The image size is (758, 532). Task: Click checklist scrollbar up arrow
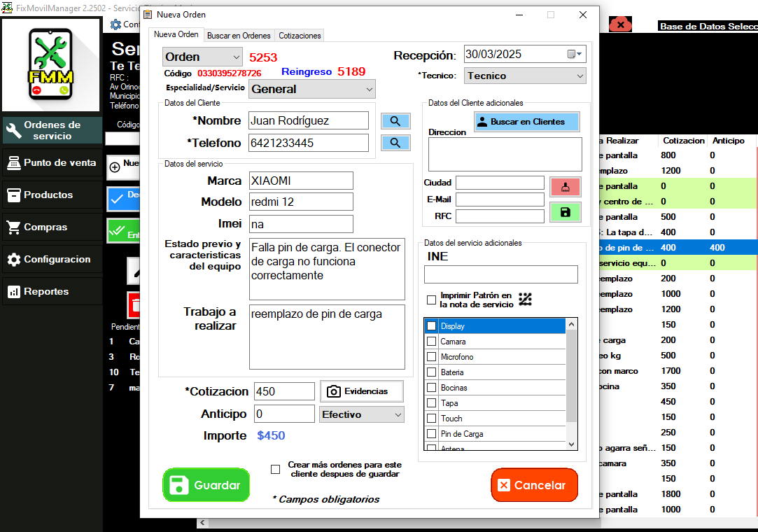571,324
